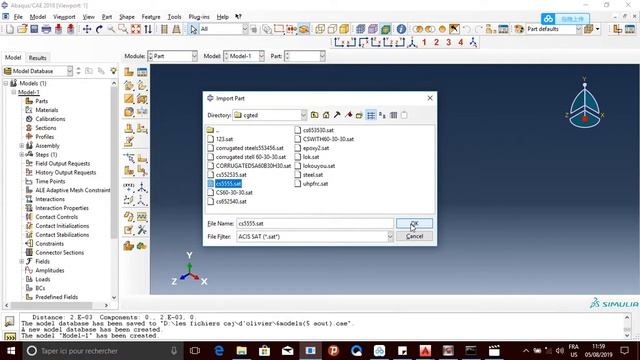The width and height of the screenshot is (640, 360).
Task: Apply view number 4
Action: [x=460, y=42]
